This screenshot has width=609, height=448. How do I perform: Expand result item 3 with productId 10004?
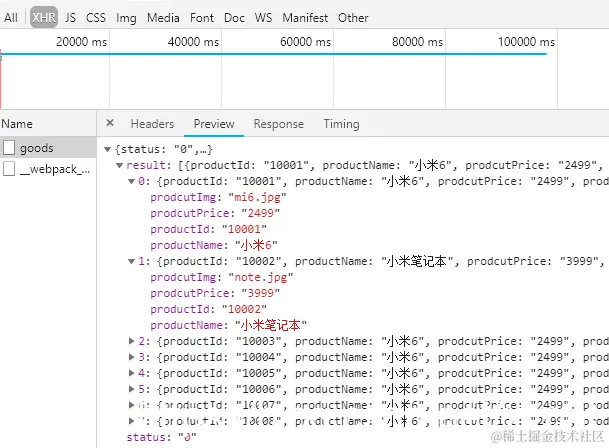point(132,357)
